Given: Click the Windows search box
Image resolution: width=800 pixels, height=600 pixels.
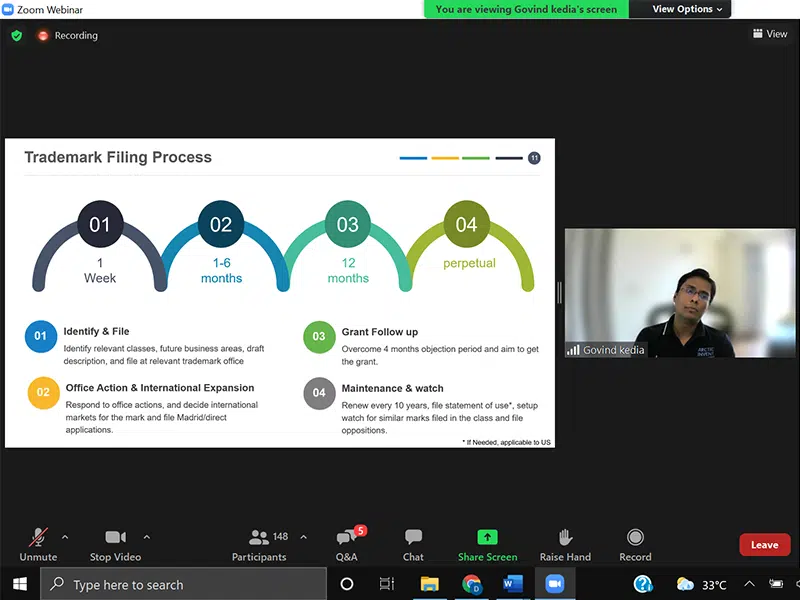Looking at the screenshot, I should (183, 584).
